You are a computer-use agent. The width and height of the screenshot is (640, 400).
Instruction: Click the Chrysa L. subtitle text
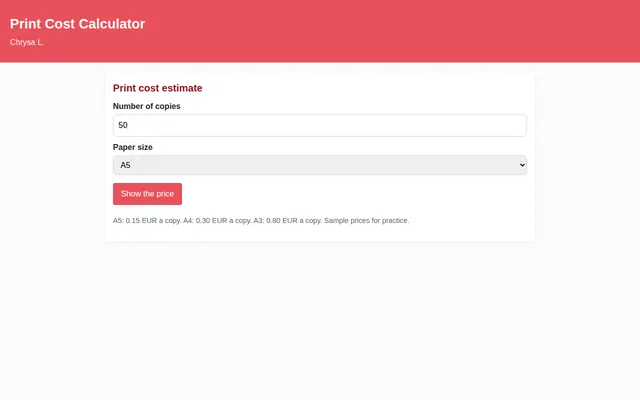27,42
